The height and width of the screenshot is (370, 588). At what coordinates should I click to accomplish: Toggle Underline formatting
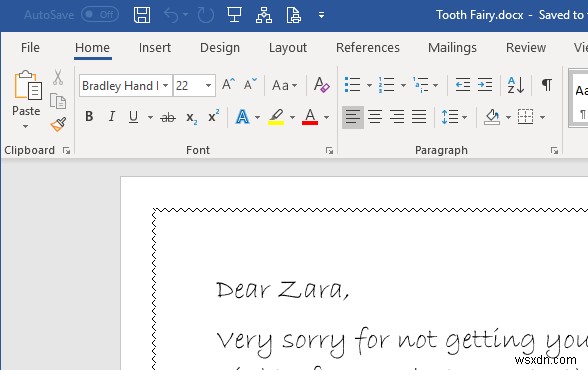coord(133,117)
